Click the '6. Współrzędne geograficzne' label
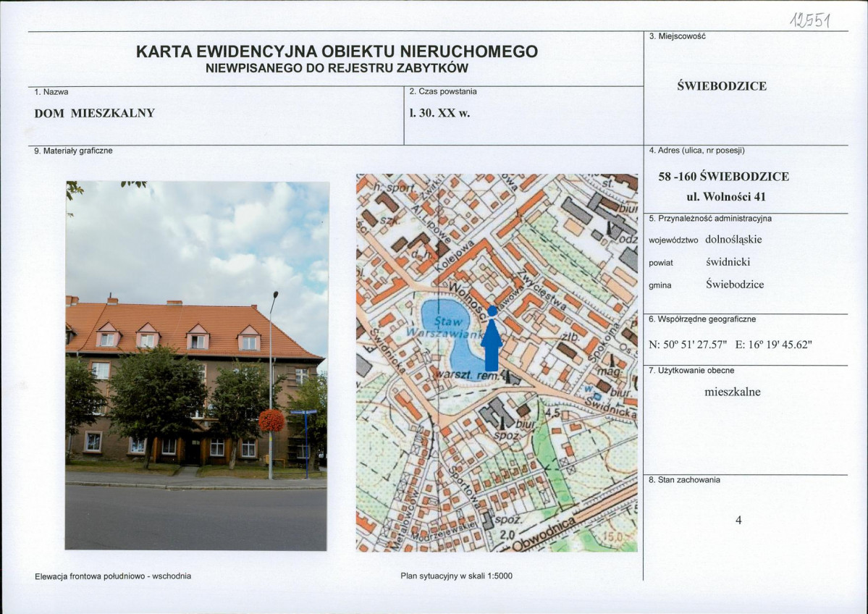Image resolution: width=868 pixels, height=614 pixels. tap(702, 319)
